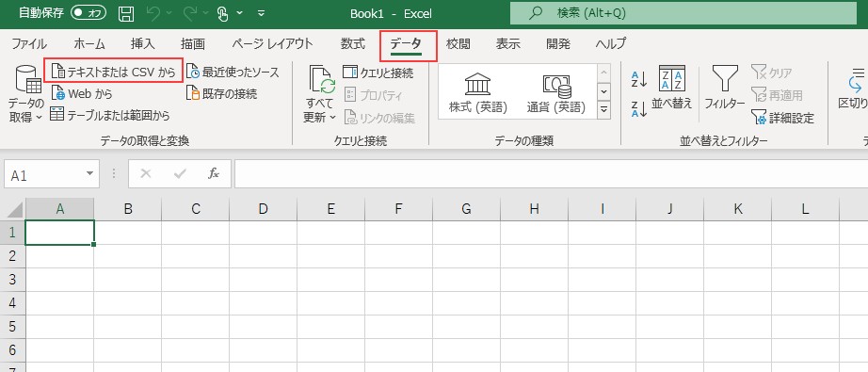
Task: Switch to the ページ レイアウト tab
Action: [x=272, y=43]
